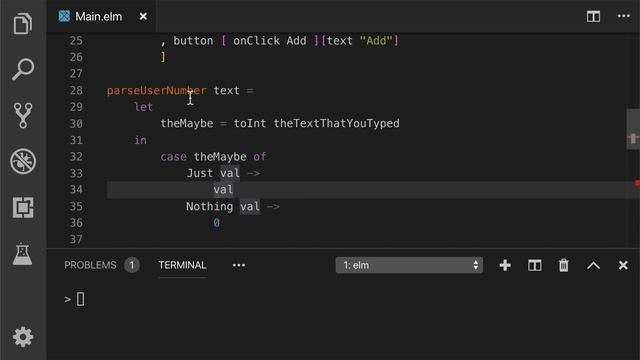Open the Extensions view
This screenshot has width=640, height=360.
(23, 207)
